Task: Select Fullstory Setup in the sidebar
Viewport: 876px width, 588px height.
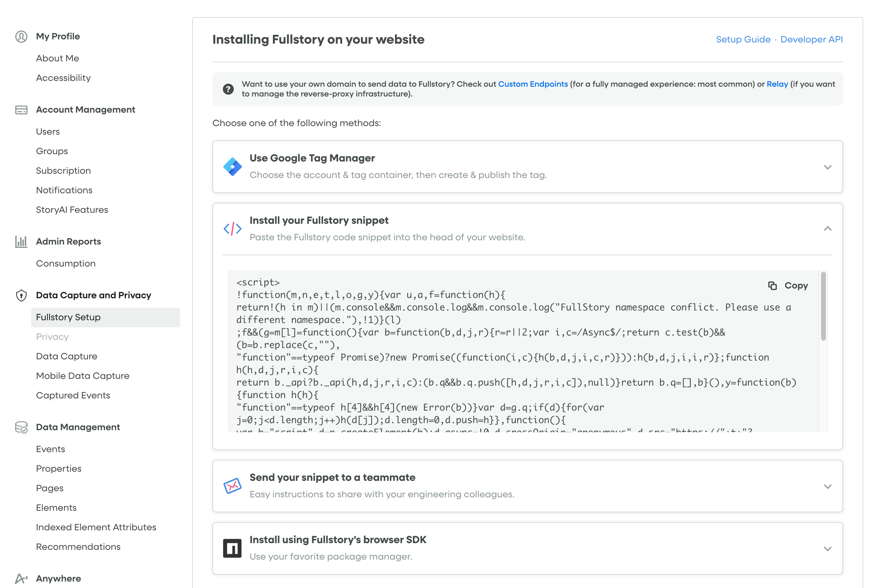Action: (105, 317)
